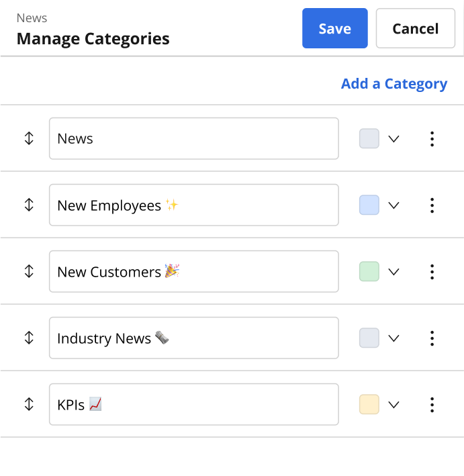Click the Industry News name field

[194, 338]
